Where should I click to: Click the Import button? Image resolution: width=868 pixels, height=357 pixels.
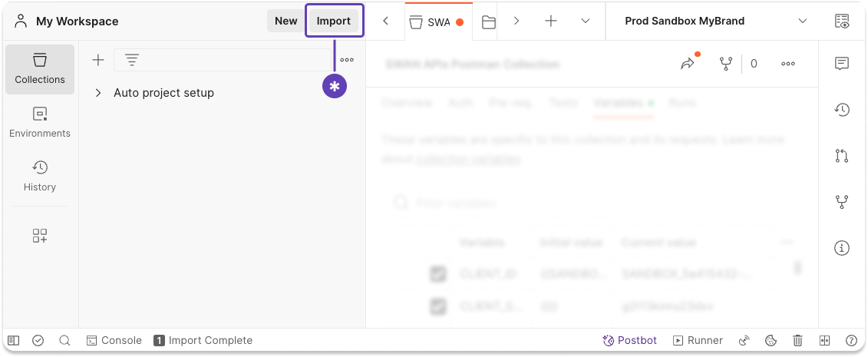(x=334, y=21)
